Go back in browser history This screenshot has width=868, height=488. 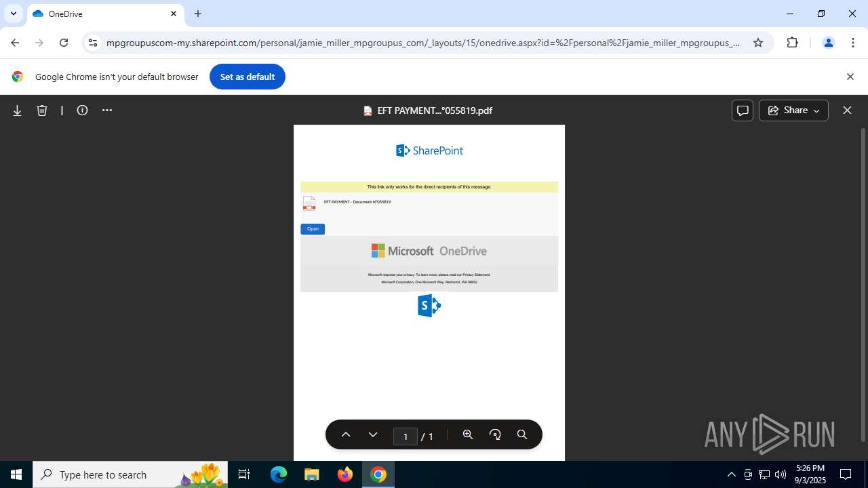pos(15,43)
